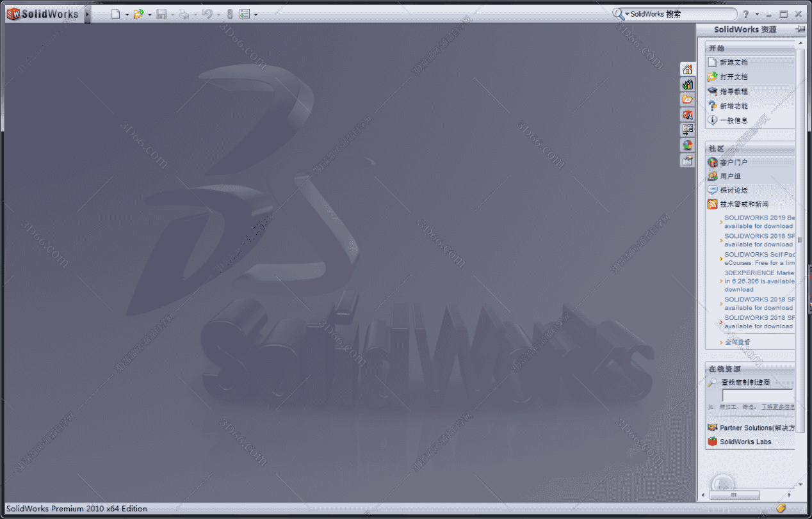Open the File Explorer folder tab icon
Screen dimensions: 812x519
[x=687, y=99]
